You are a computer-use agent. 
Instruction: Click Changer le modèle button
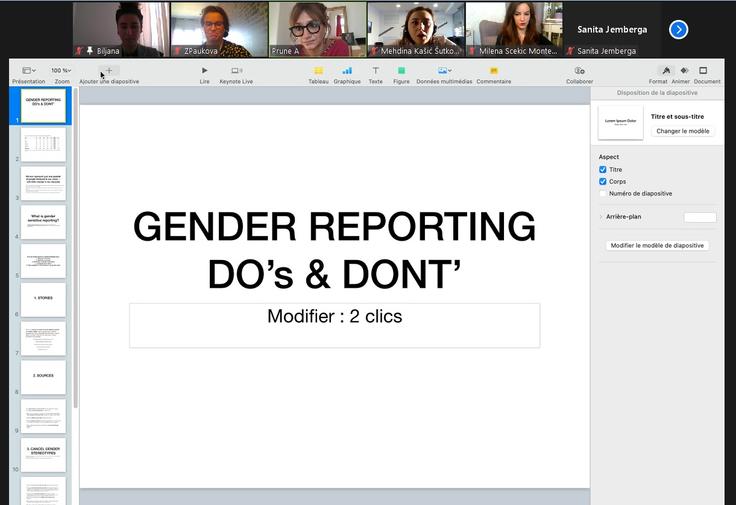[x=683, y=131]
